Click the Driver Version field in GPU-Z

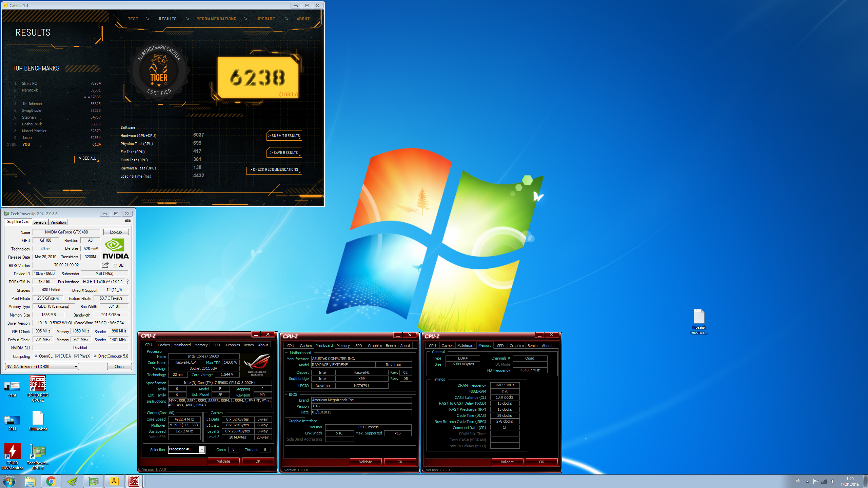tap(81, 323)
